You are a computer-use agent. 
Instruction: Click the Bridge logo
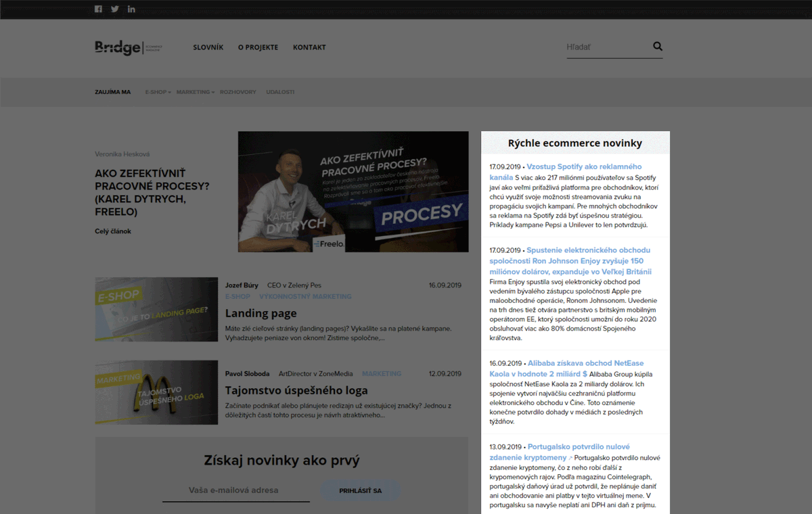129,47
